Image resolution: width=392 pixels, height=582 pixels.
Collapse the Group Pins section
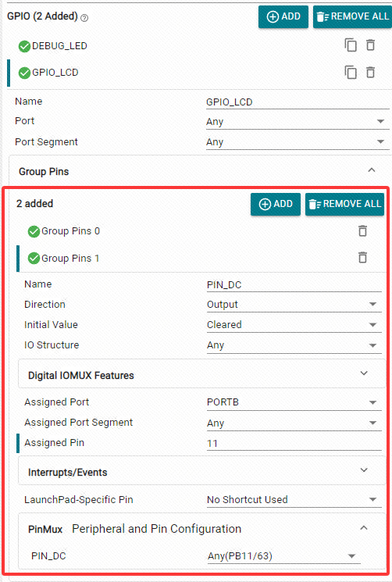pyautogui.click(x=371, y=170)
